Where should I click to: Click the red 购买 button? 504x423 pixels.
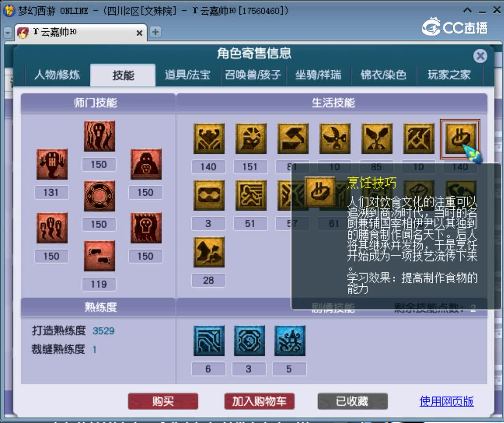(x=163, y=401)
